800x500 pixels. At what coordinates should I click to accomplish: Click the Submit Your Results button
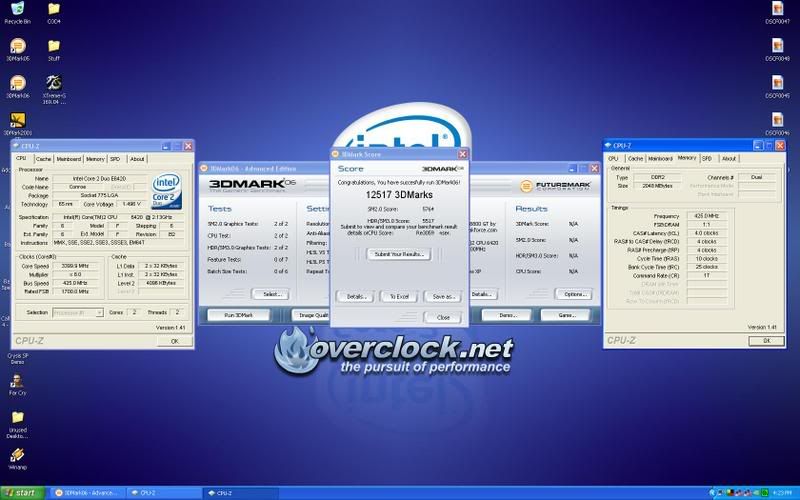pos(398,254)
